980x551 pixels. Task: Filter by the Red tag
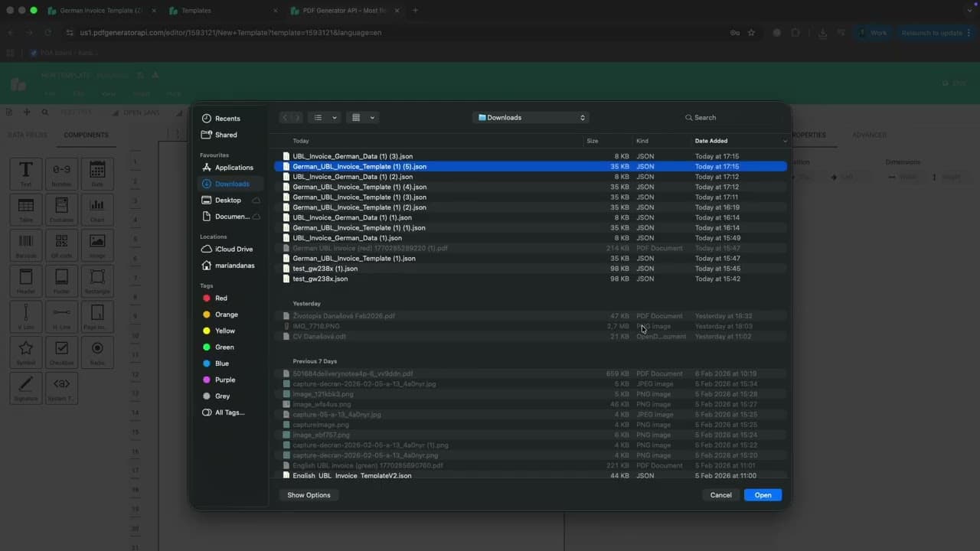pyautogui.click(x=220, y=298)
